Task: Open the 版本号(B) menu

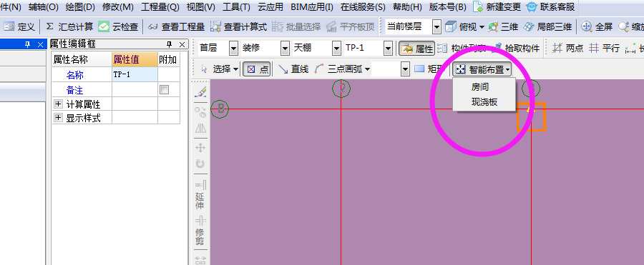Action: point(447,6)
